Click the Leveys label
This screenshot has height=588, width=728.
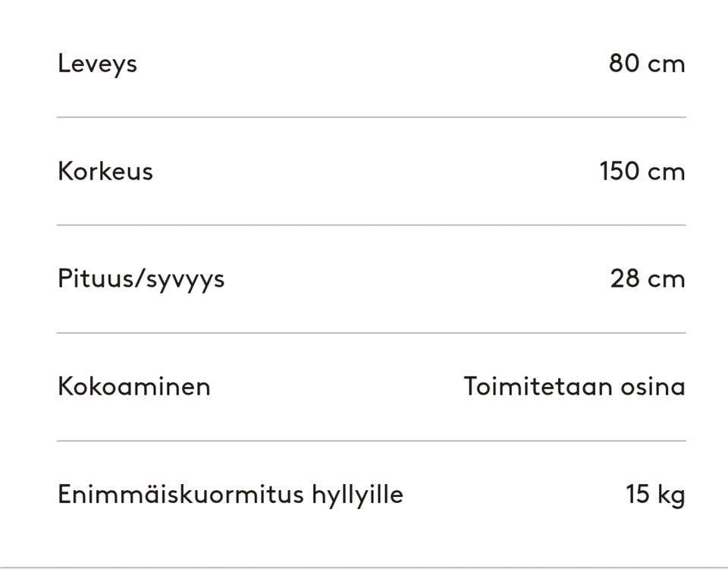coord(97,63)
